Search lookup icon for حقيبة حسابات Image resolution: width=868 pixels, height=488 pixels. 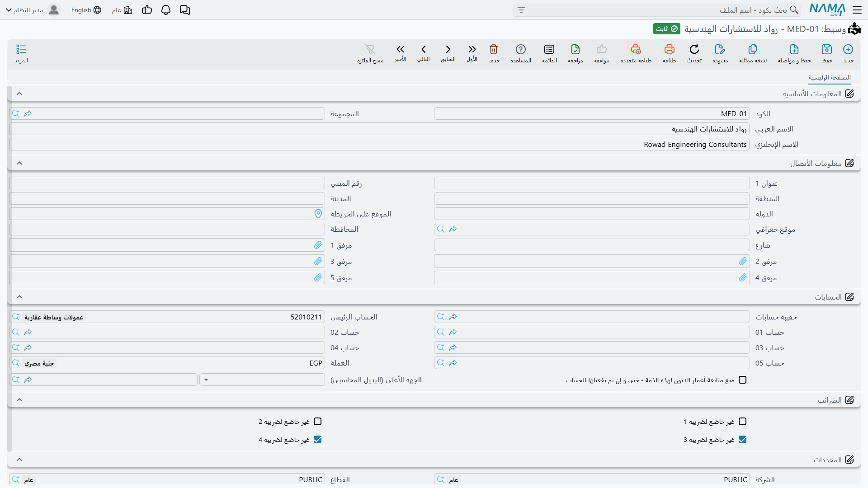441,317
